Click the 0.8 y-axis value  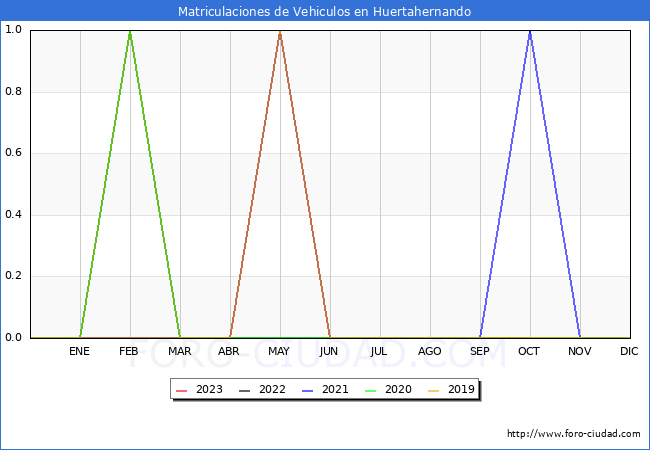13,92
